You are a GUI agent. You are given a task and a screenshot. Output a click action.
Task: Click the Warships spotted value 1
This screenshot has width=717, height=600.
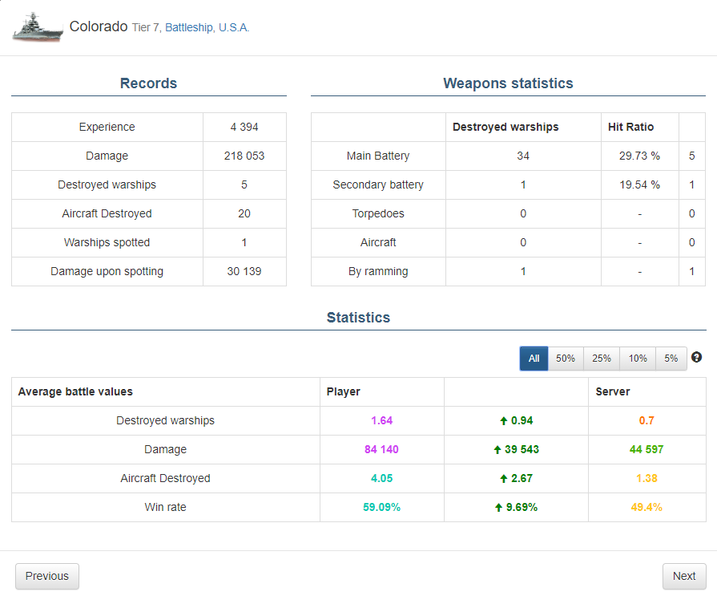(244, 242)
